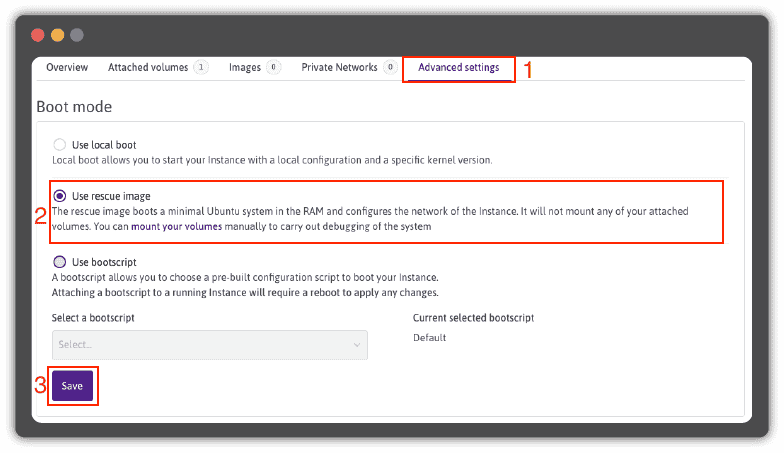Click the Private Networks count badge

click(390, 68)
